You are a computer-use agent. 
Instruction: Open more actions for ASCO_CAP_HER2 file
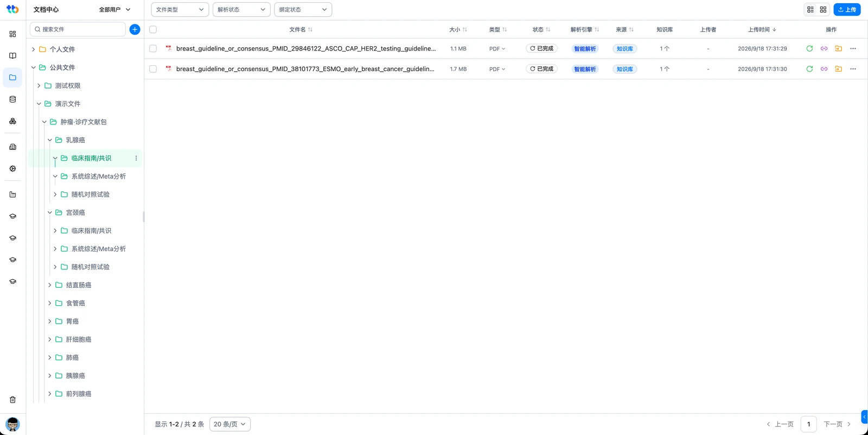(853, 48)
